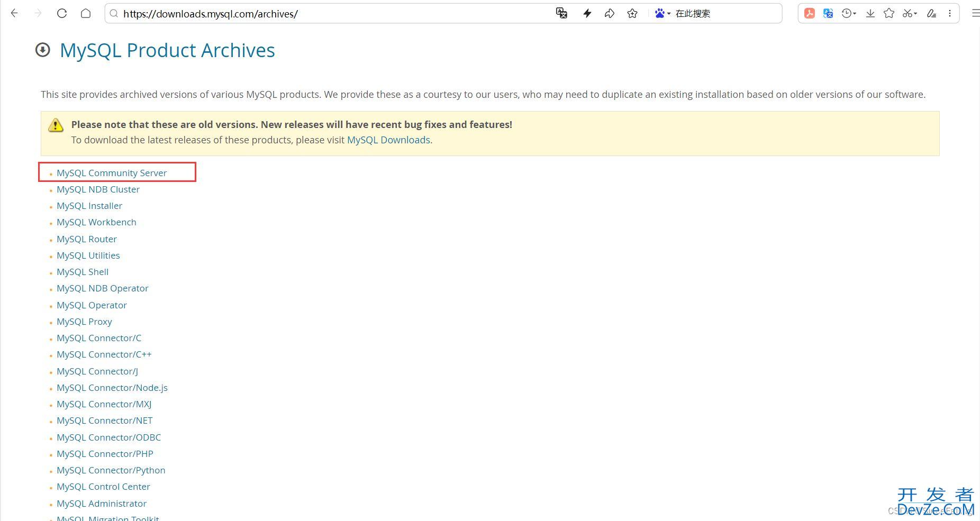Open MySQL Community Server archive link
Image resolution: width=980 pixels, height=521 pixels.
(112, 173)
